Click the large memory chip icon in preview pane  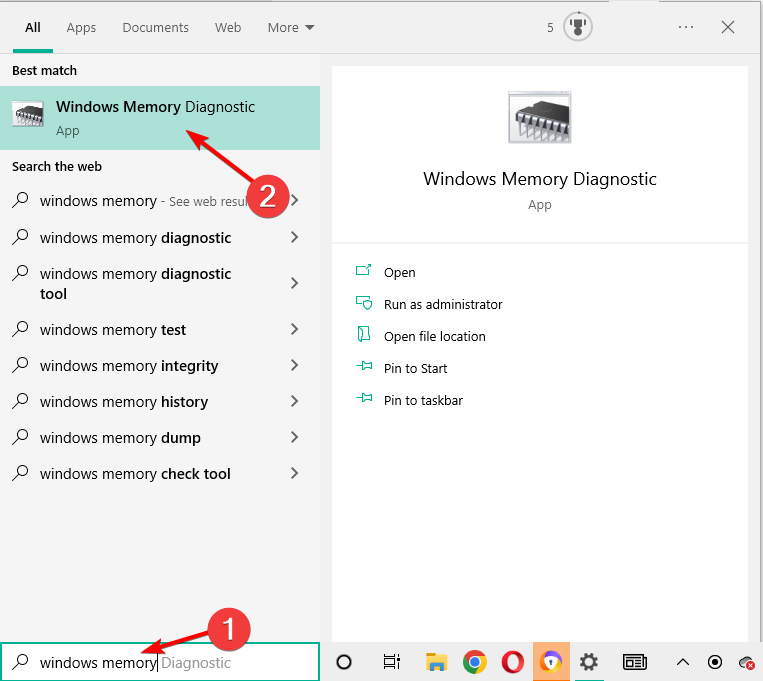point(540,117)
